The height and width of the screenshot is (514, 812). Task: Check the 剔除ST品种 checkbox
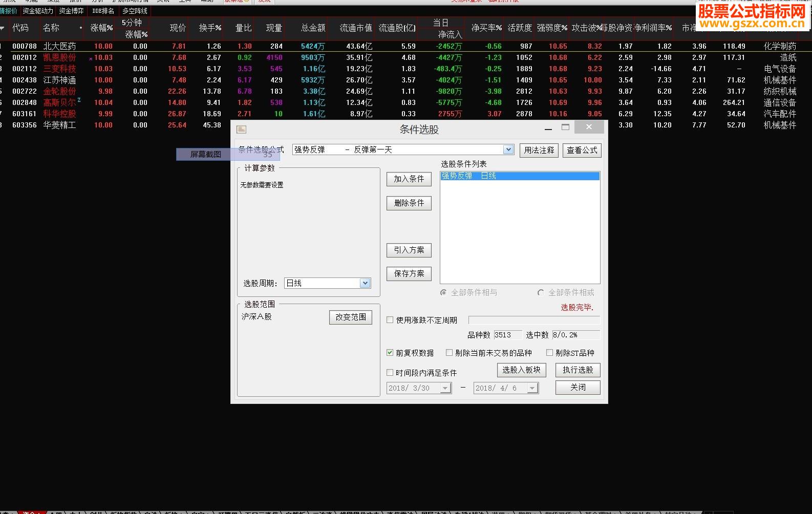tap(549, 353)
